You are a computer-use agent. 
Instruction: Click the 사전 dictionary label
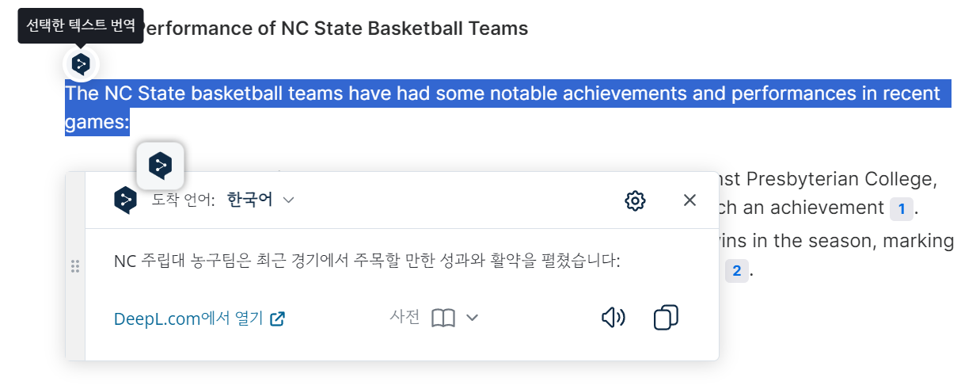(x=405, y=318)
